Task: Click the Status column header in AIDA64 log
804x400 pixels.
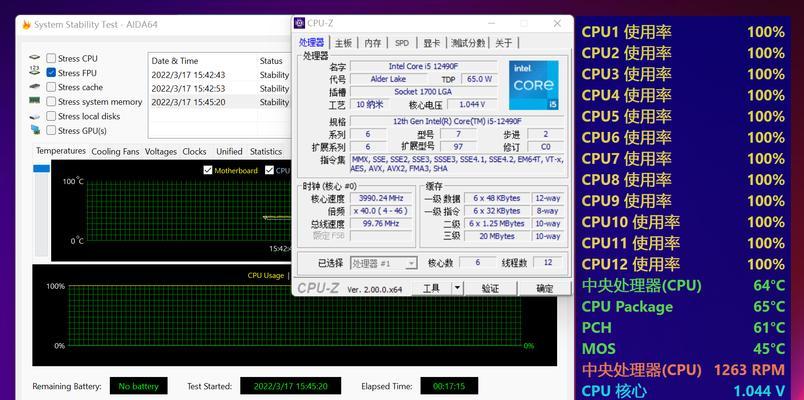Action: [271, 61]
